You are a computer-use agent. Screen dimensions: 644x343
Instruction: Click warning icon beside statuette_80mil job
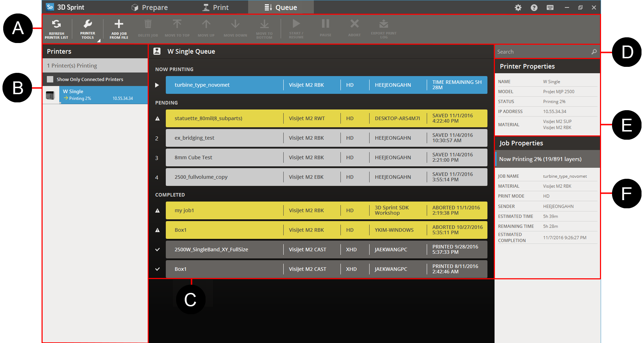[157, 118]
